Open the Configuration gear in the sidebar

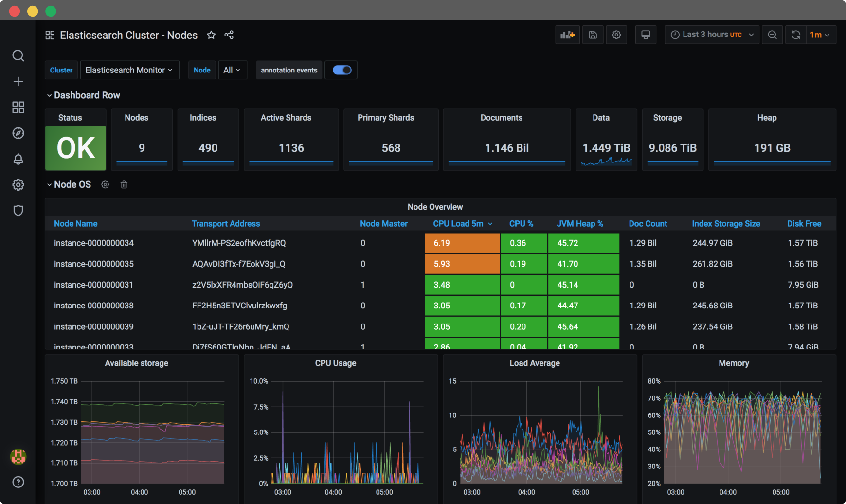tap(18, 184)
